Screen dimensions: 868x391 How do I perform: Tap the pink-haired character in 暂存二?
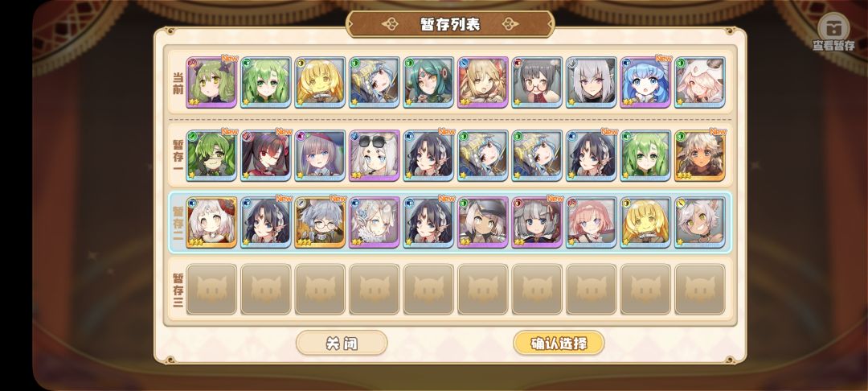[592, 222]
